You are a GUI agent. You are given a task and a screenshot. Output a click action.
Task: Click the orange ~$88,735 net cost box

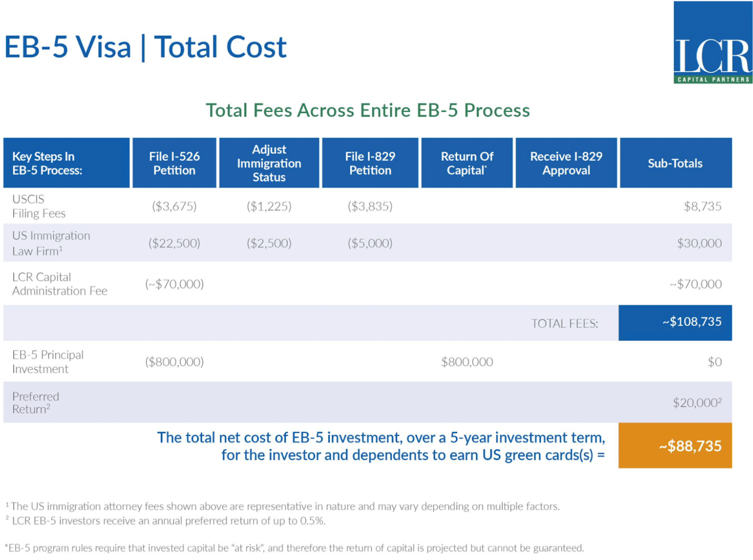click(675, 445)
